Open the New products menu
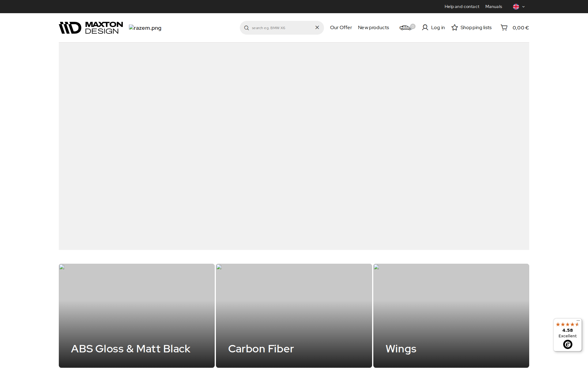The height and width of the screenshot is (368, 588). point(373,28)
